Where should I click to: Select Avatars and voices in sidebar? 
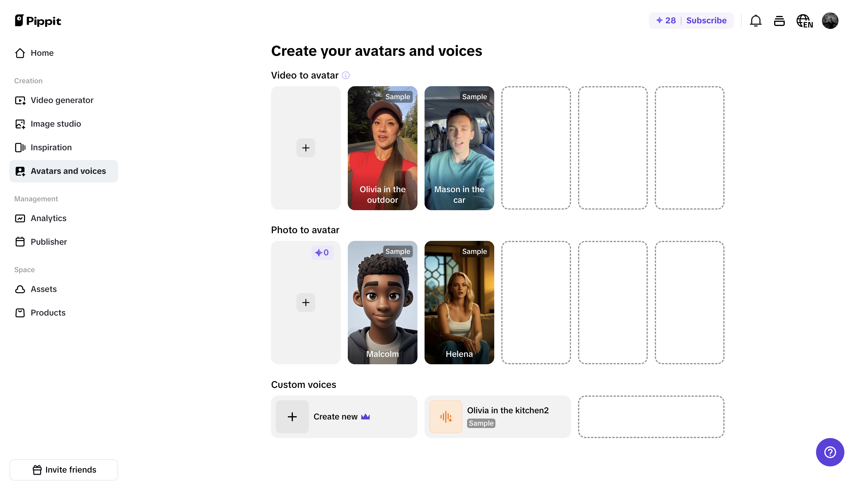(x=68, y=171)
